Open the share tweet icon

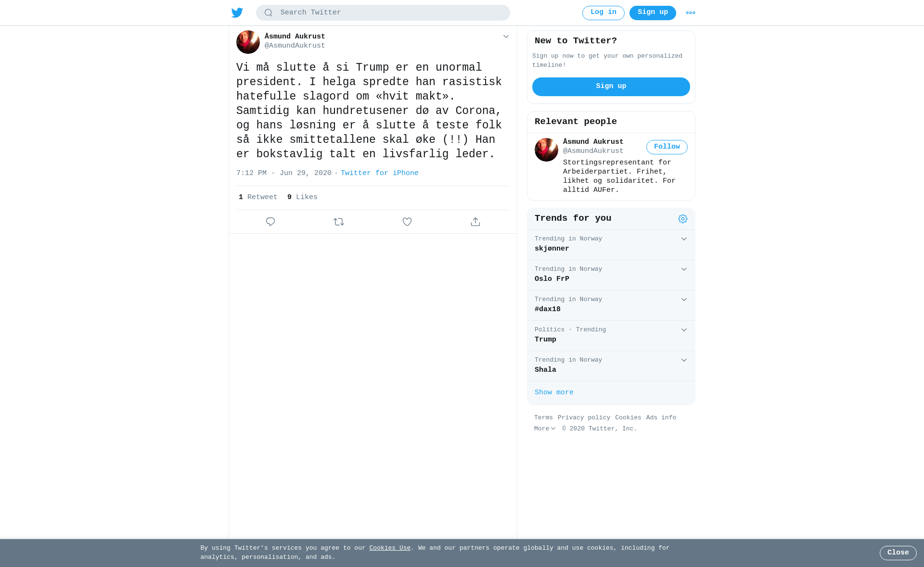475,222
